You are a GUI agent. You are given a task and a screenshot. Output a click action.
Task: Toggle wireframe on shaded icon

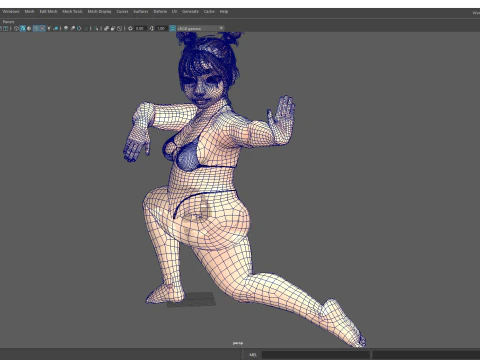(36, 28)
